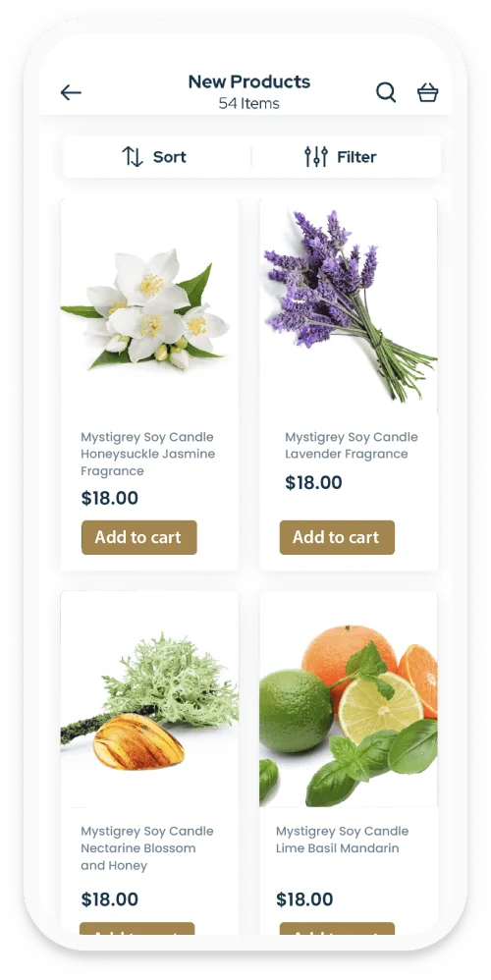Select the Lavender Fragrance product title
The width and height of the screenshot is (491, 980).
click(352, 445)
